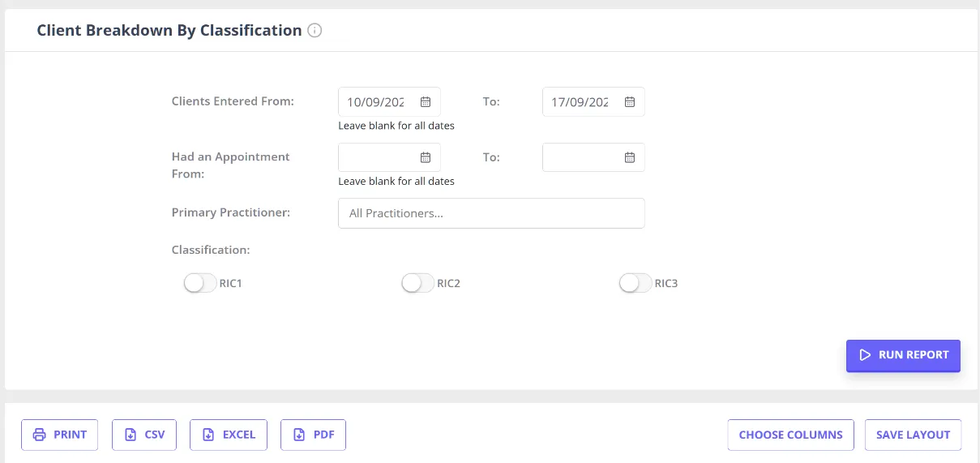Open the CHOOSE COLUMNS options
This screenshot has height=463, width=980.
790,435
